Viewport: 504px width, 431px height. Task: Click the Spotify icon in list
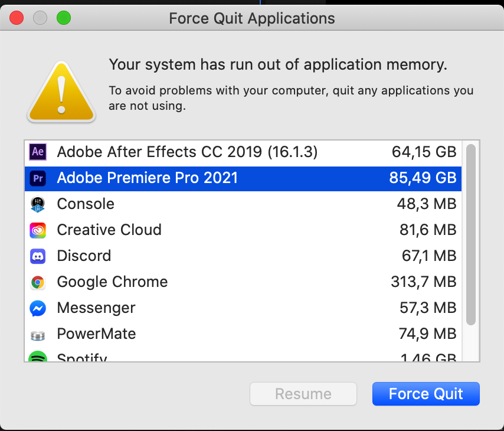pos(38,358)
